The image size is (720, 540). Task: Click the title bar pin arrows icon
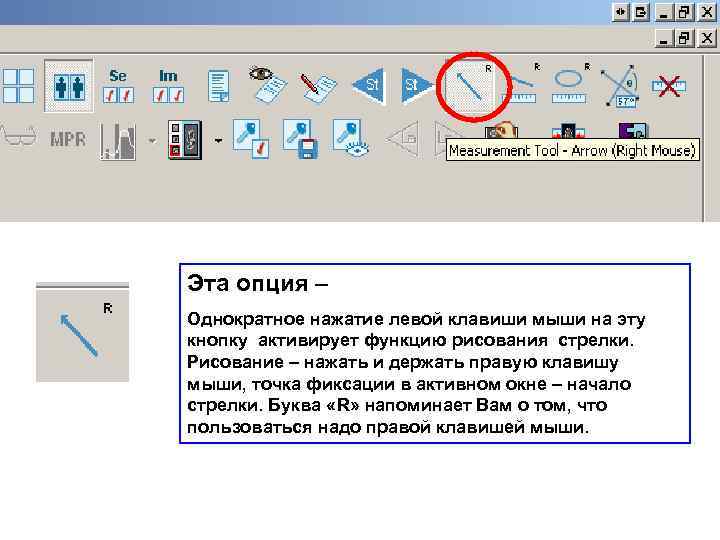(x=621, y=12)
